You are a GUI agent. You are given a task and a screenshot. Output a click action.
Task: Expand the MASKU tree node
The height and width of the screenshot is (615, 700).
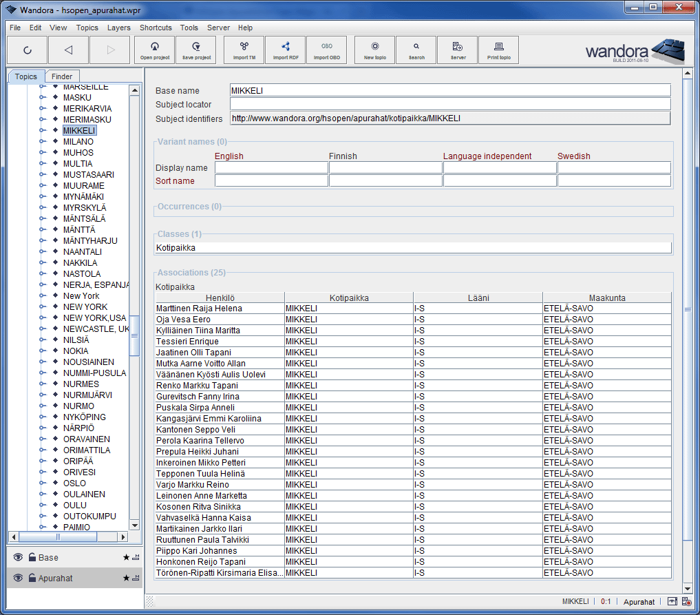pyautogui.click(x=42, y=97)
